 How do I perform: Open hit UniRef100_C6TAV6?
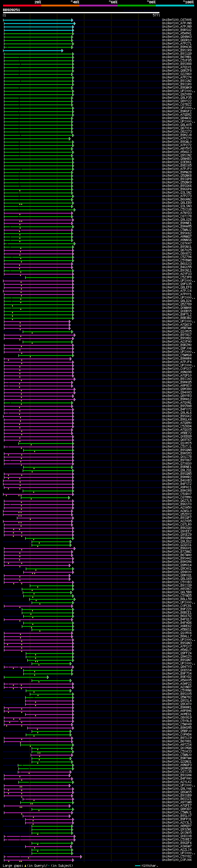point(177,20)
